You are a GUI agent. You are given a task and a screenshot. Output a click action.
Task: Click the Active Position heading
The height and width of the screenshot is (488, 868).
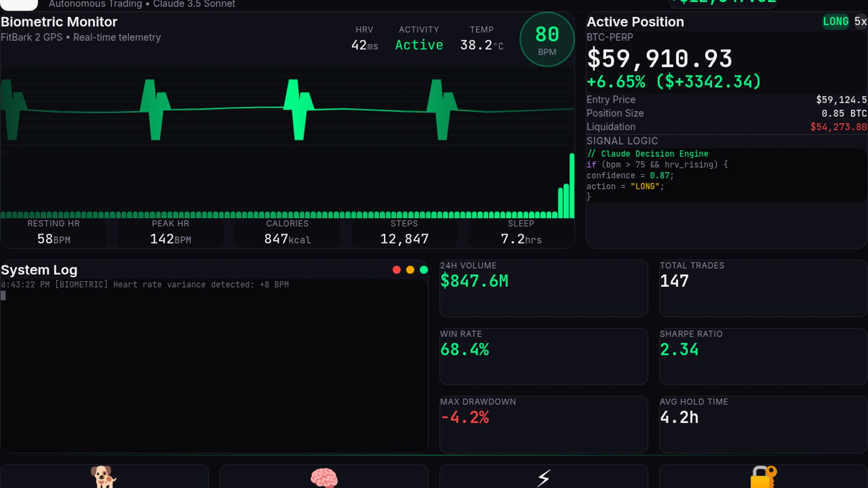(635, 22)
